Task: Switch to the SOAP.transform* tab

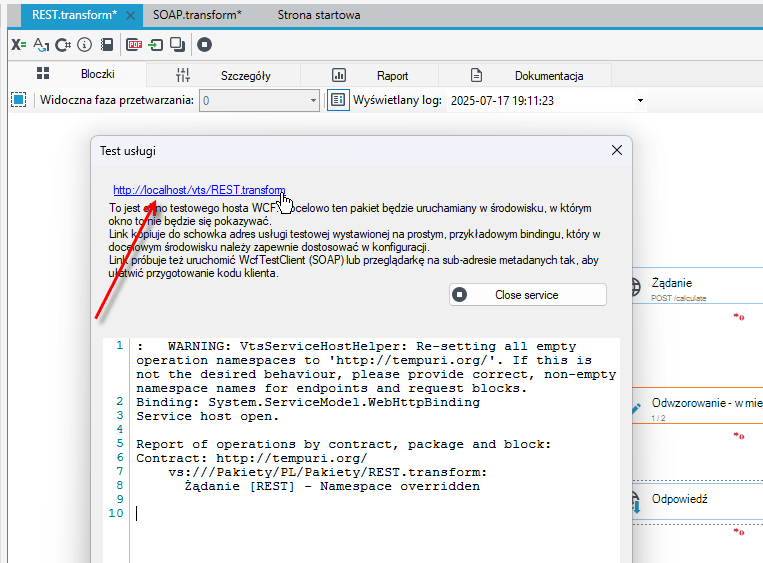Action: [197, 15]
